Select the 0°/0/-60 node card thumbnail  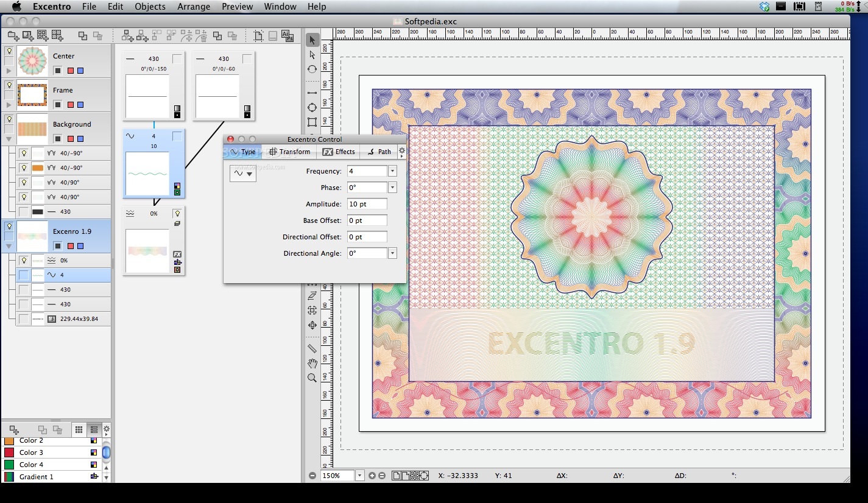point(217,96)
